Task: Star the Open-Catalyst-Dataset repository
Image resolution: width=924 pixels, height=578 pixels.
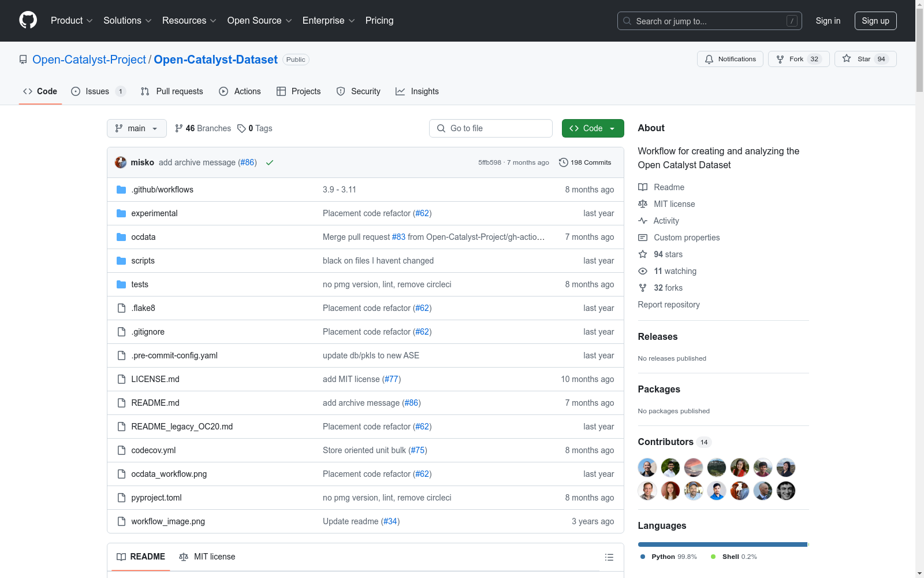Action: [x=865, y=59]
